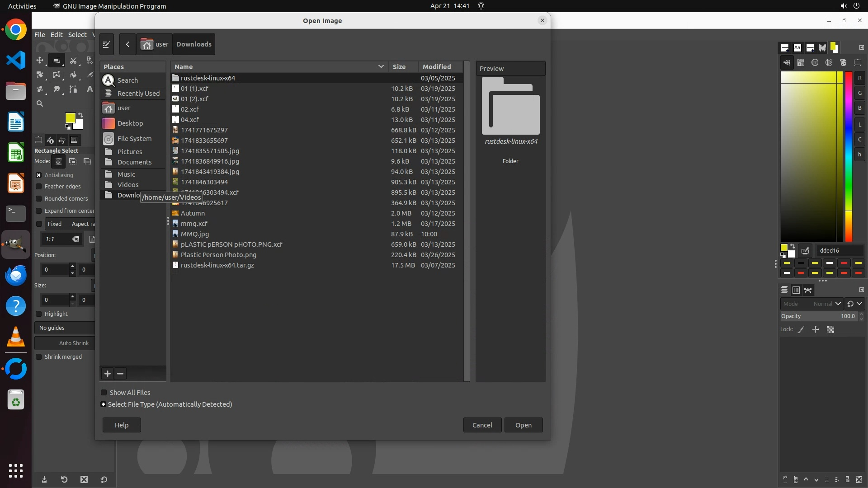The height and width of the screenshot is (488, 868).
Task: Open the Edit menu
Action: tap(57, 35)
